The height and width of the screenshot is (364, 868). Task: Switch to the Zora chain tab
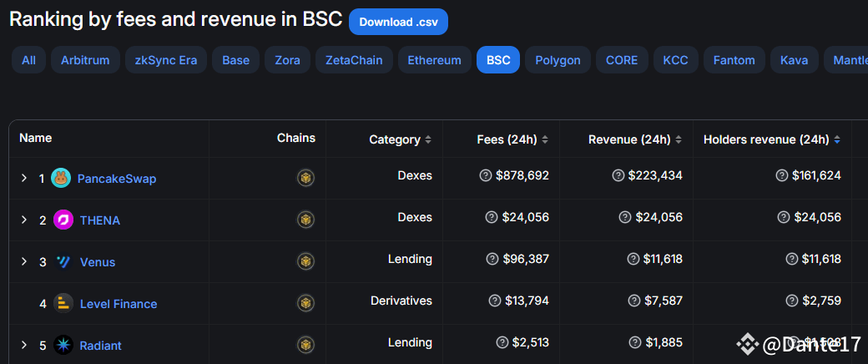(x=288, y=60)
